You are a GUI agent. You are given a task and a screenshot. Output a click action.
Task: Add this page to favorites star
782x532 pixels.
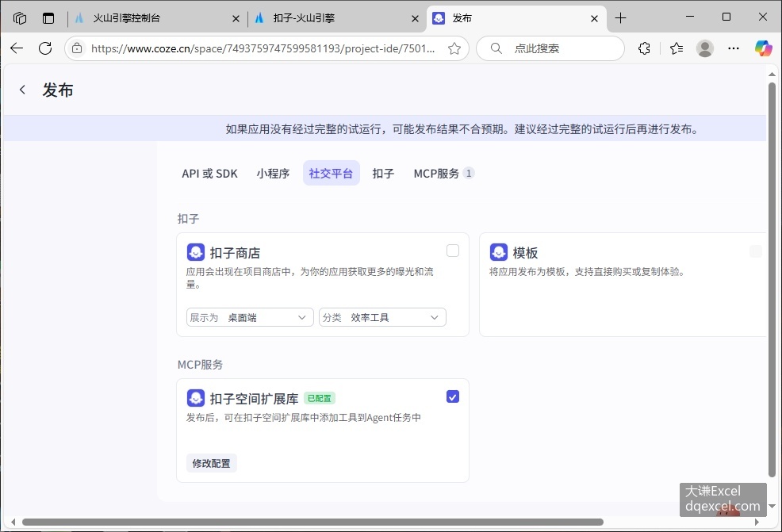(x=454, y=48)
